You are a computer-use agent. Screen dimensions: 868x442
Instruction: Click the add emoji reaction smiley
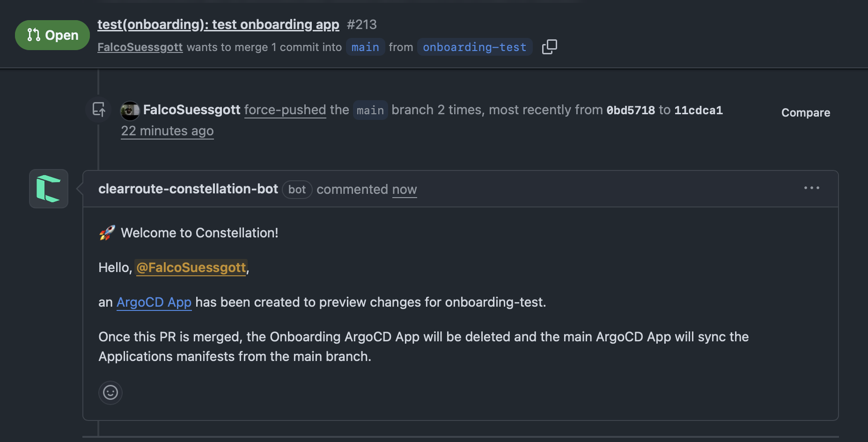(x=110, y=392)
